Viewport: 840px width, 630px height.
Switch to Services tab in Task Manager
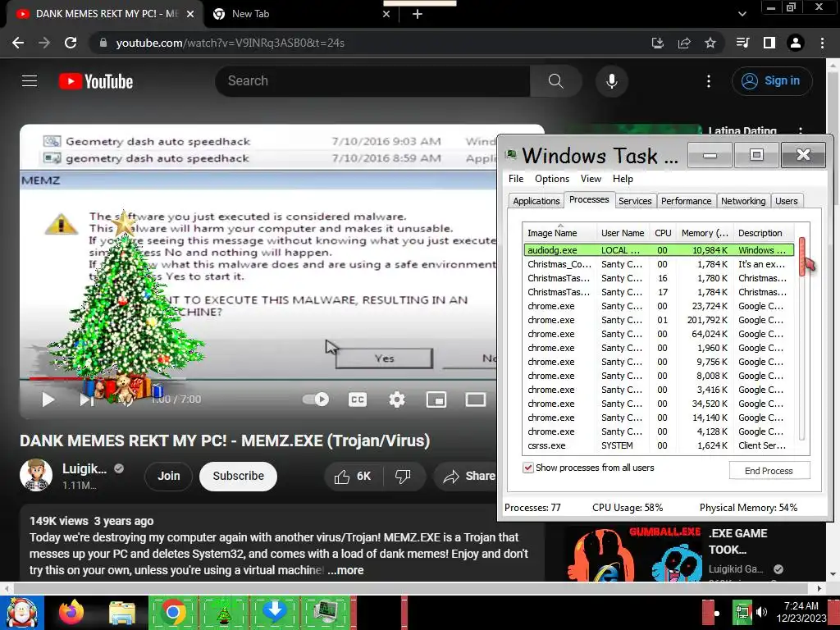click(x=635, y=201)
